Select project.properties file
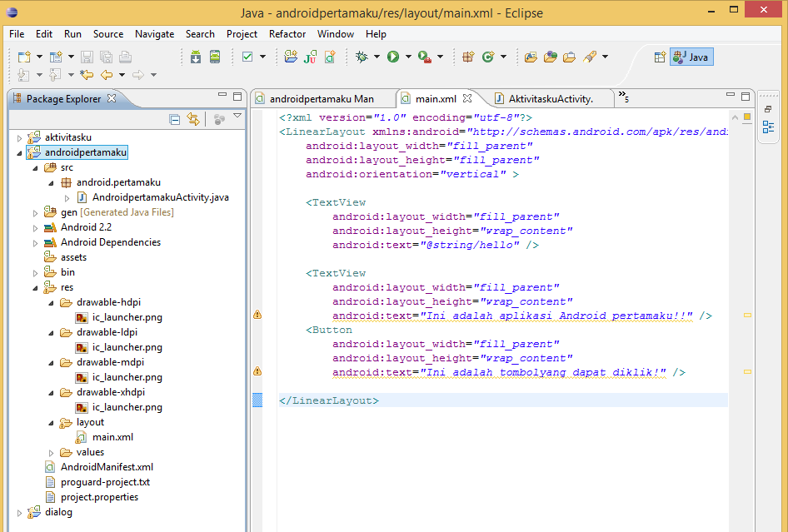 pos(99,497)
